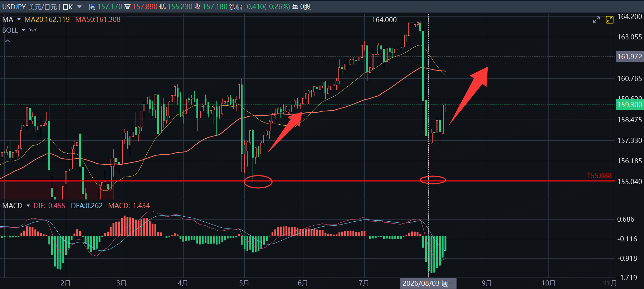This screenshot has width=644, height=289.
Task: Click the MA indicator label
Action: click(8, 19)
